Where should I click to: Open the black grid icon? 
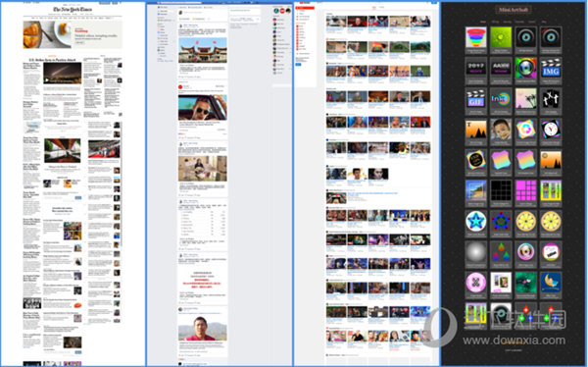click(x=501, y=190)
